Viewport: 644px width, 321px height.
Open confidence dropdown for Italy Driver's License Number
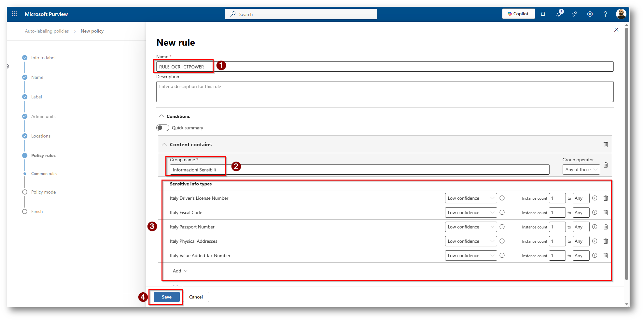[x=471, y=198]
